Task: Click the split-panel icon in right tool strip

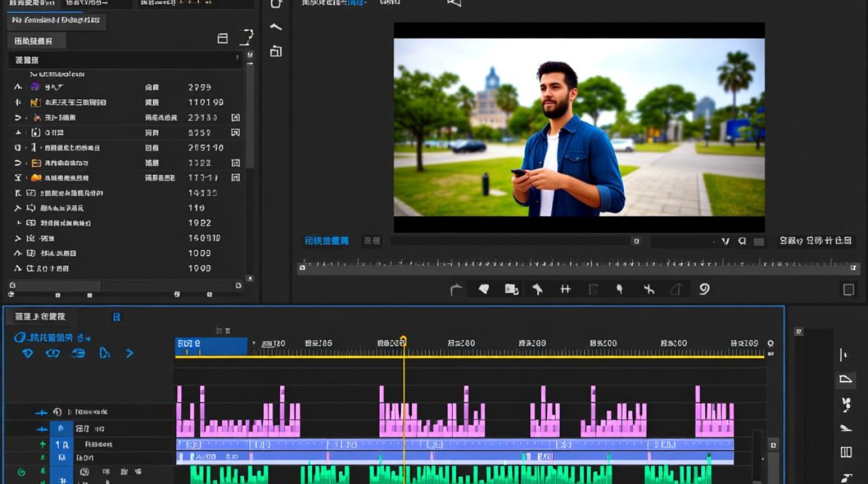Action: [845, 452]
